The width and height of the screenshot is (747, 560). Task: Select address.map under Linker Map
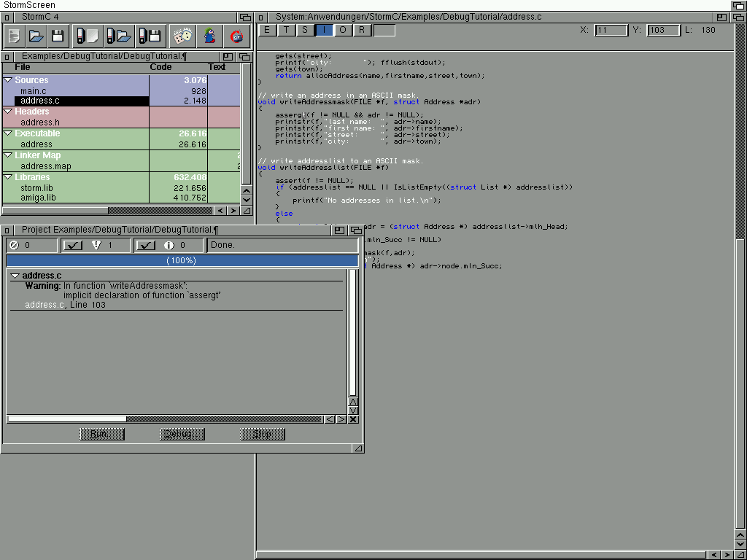46,166
